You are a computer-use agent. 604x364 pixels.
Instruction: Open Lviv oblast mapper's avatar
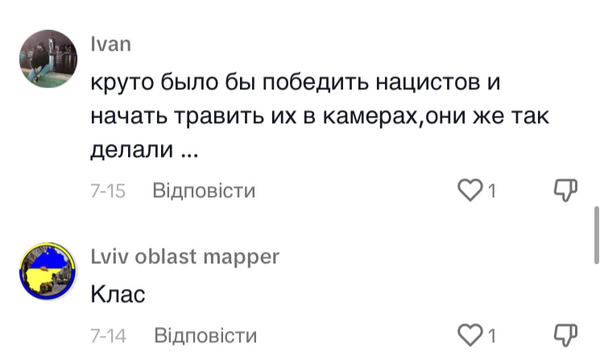pos(47,270)
